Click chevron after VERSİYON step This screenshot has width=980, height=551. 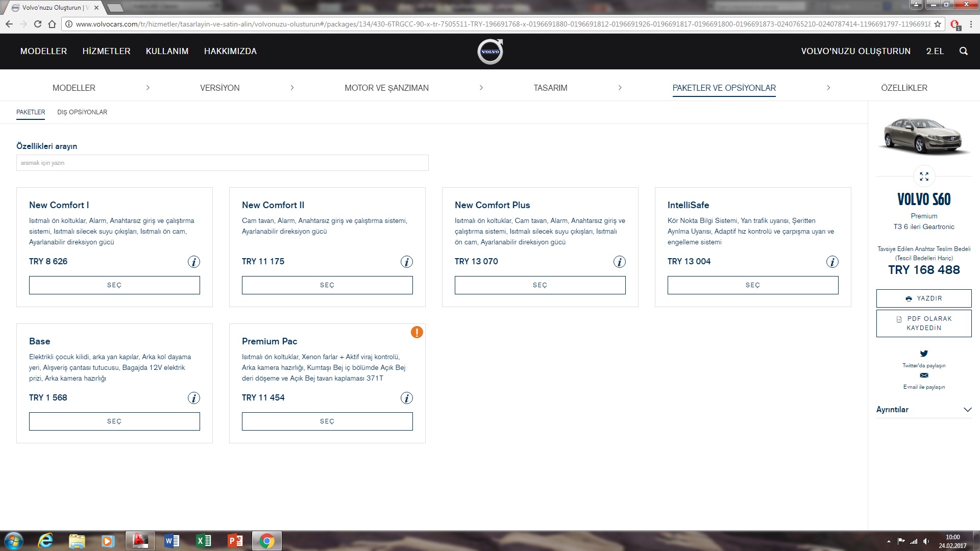click(292, 88)
